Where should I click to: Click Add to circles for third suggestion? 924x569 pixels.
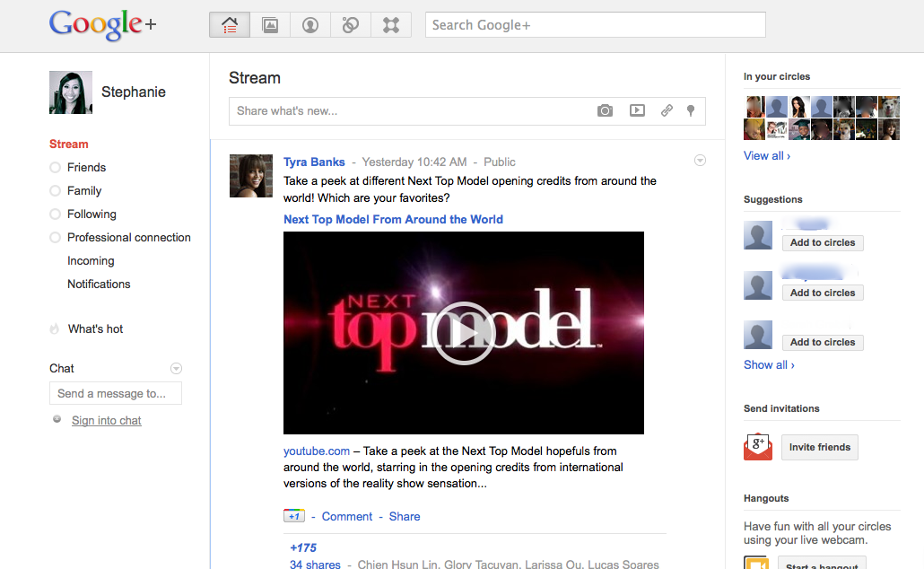click(823, 343)
